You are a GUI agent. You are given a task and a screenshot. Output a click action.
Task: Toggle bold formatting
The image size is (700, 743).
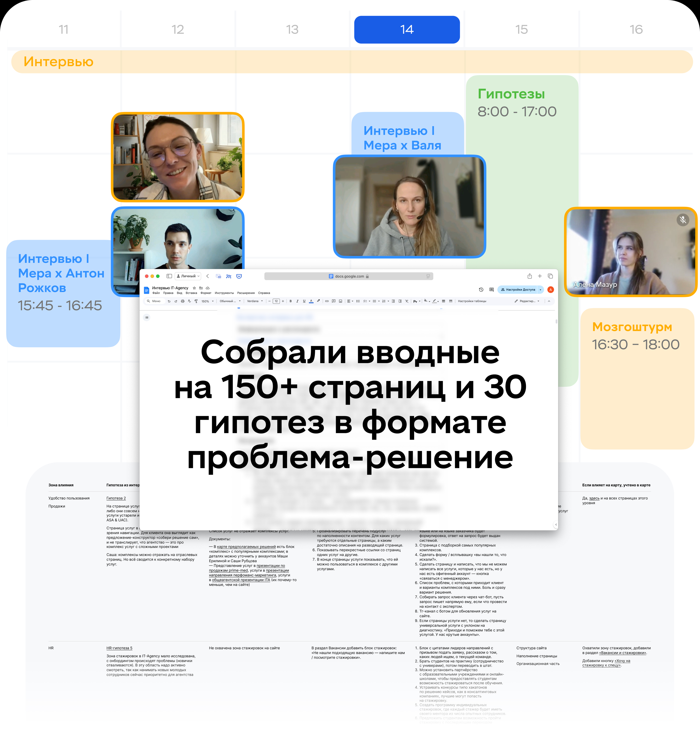click(290, 301)
